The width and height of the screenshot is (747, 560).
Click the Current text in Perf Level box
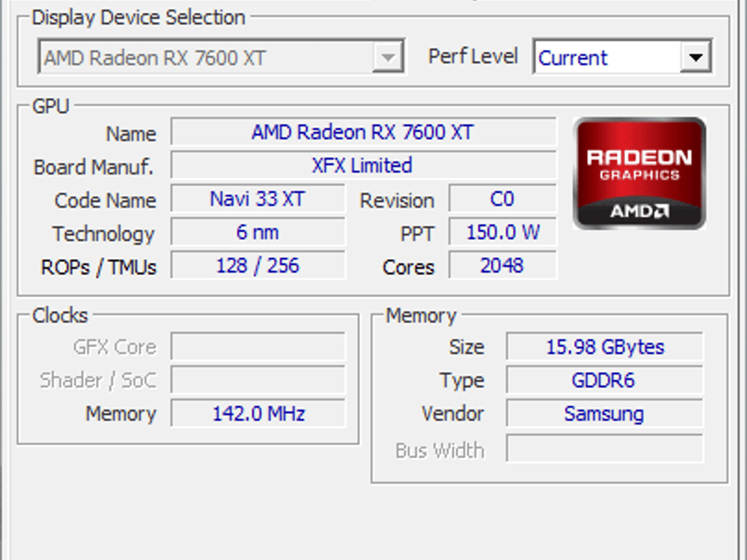[573, 58]
